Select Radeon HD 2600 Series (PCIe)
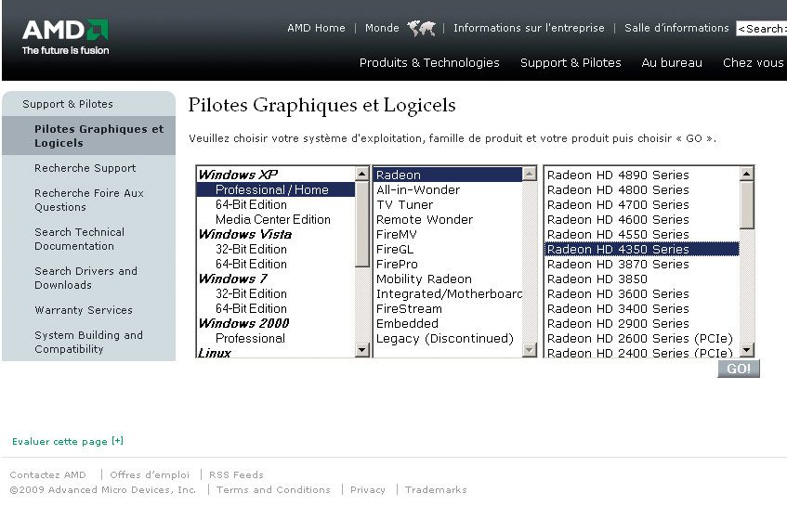This screenshot has width=787, height=532. 640,339
